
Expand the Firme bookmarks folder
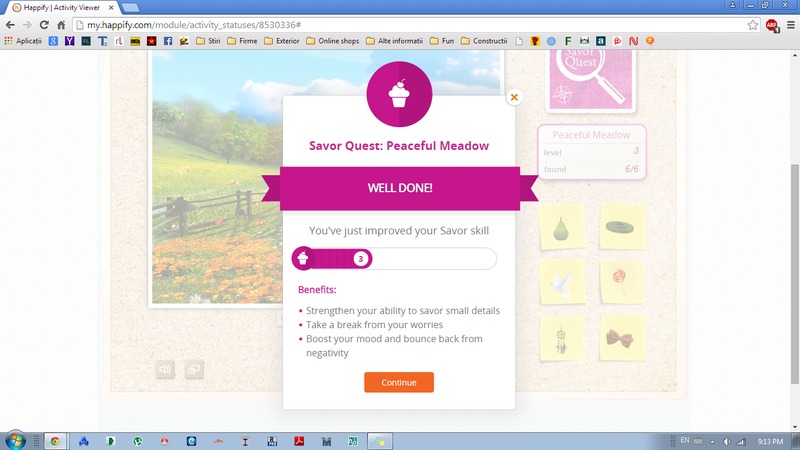242,41
